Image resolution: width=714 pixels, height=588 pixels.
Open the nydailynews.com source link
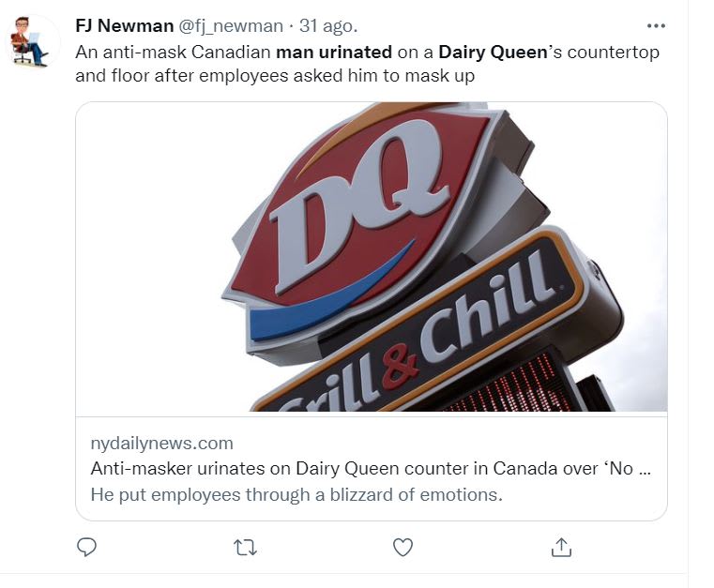pyautogui.click(x=161, y=443)
